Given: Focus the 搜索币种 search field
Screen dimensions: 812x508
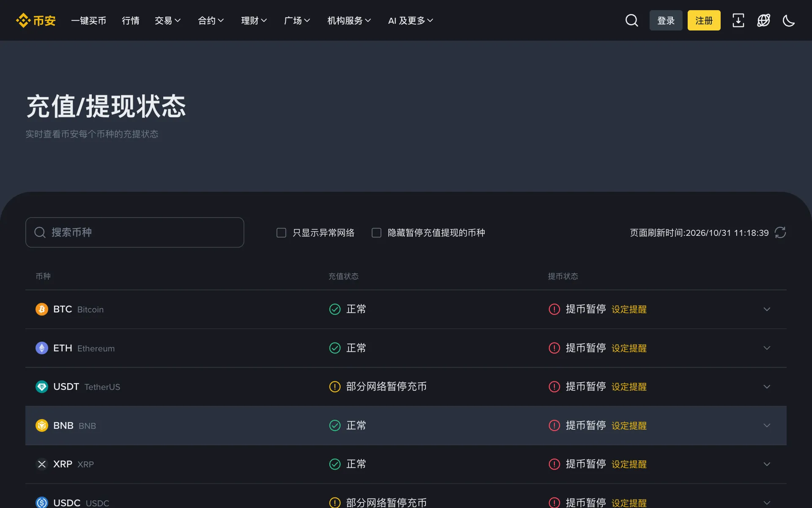Looking at the screenshot, I should 135,232.
